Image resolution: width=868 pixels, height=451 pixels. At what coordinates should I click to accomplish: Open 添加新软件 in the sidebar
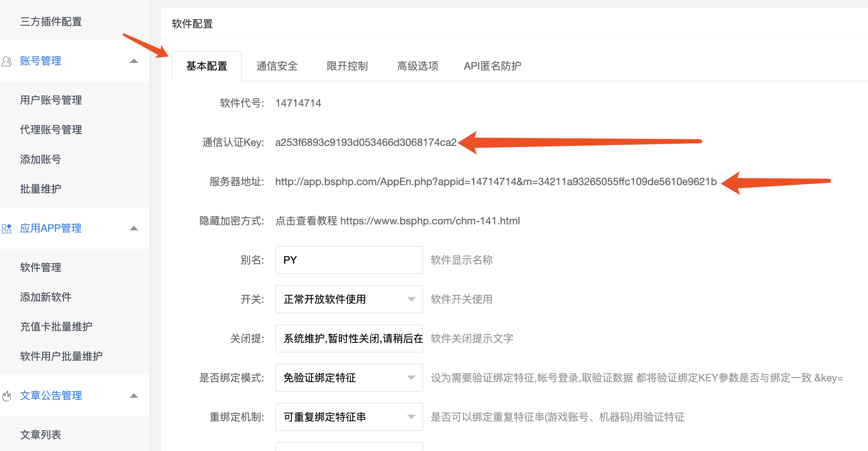point(46,297)
